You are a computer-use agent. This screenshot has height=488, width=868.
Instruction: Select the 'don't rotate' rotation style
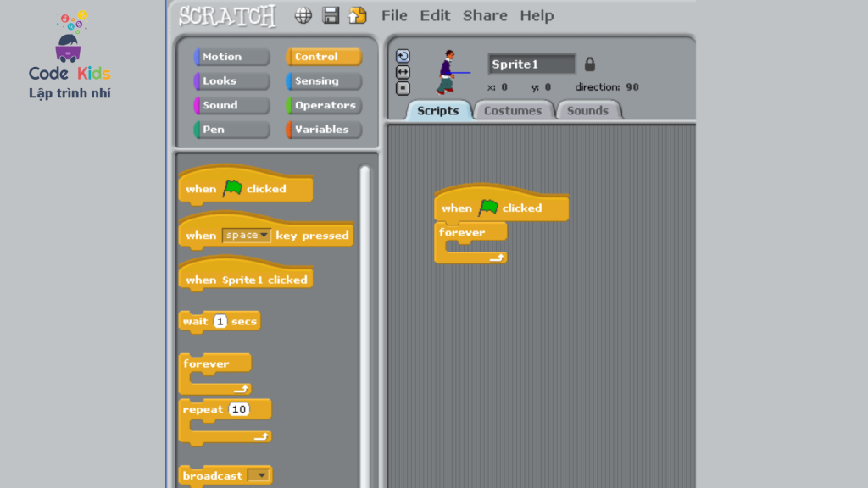[x=403, y=88]
